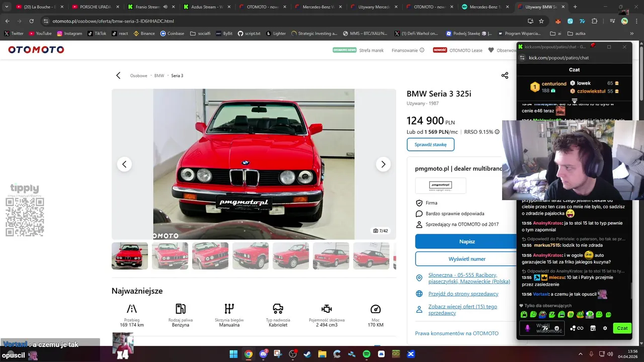Image resolution: width=644 pixels, height=362 pixels.
Task: Open Prawa konsumentów na OTOMOTO link
Action: [457, 333]
